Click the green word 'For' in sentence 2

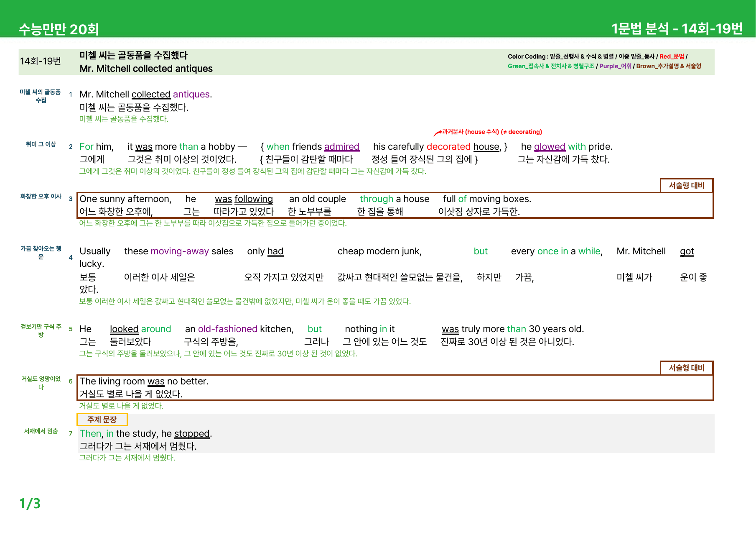tap(87, 147)
